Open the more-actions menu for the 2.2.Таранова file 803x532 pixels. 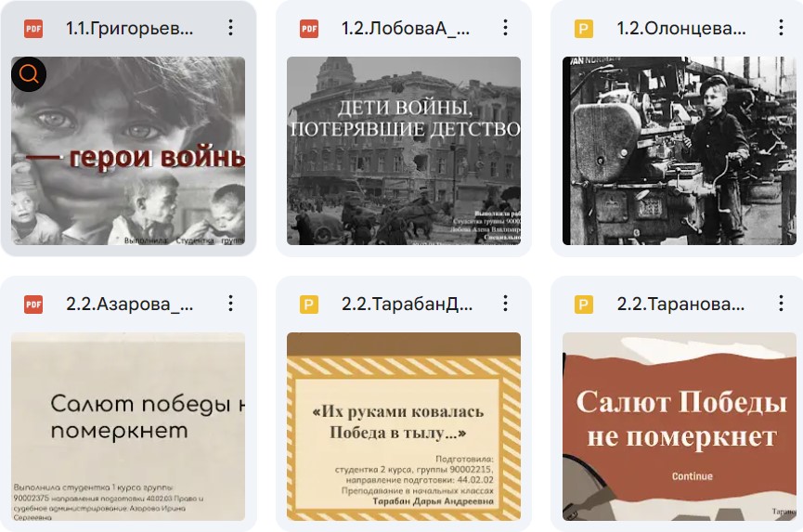(781, 304)
